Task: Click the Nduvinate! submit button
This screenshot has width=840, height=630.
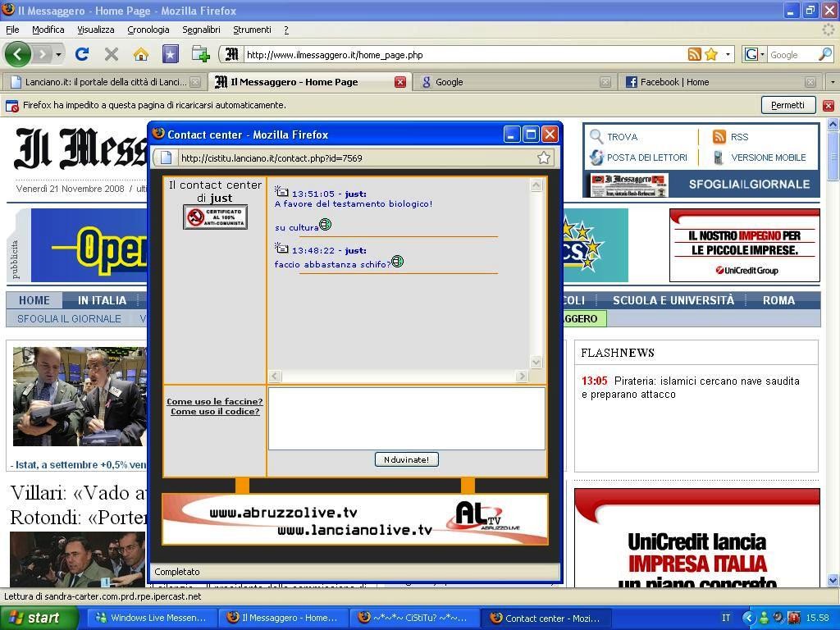Action: tap(407, 459)
